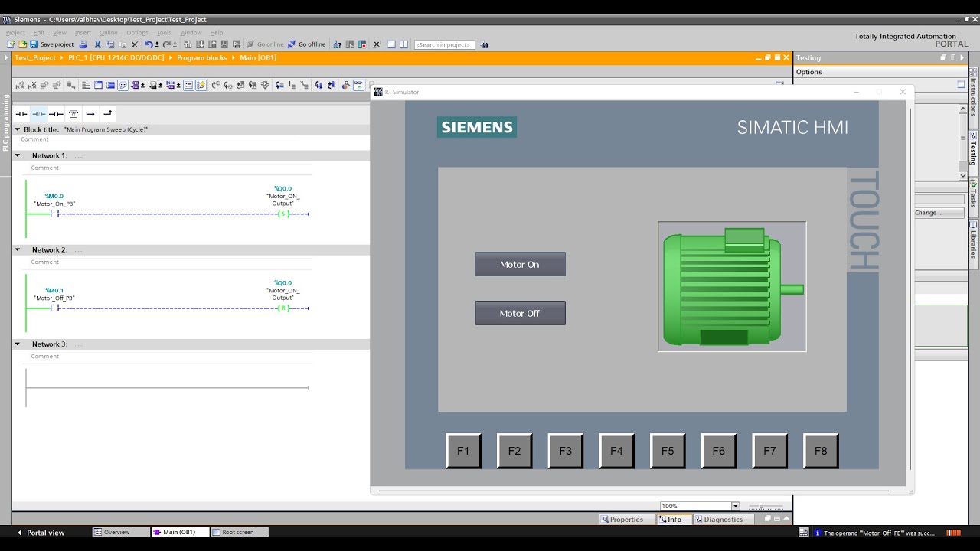Open the Edit menu

pos(39,33)
